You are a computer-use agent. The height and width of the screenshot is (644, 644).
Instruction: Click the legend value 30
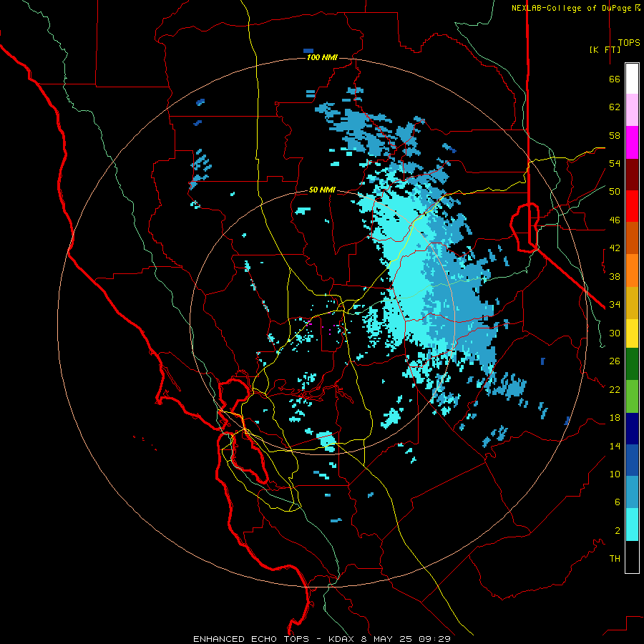tap(615, 333)
